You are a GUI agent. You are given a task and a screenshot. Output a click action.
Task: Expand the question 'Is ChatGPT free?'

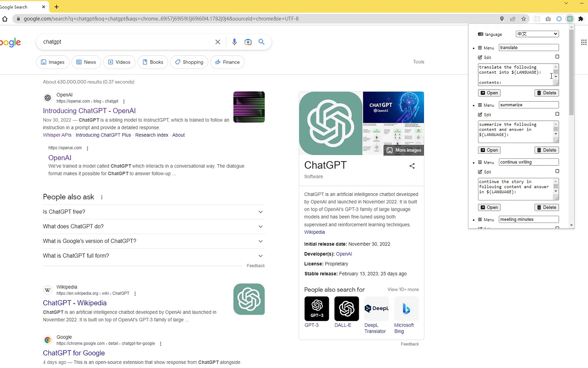coord(154,212)
